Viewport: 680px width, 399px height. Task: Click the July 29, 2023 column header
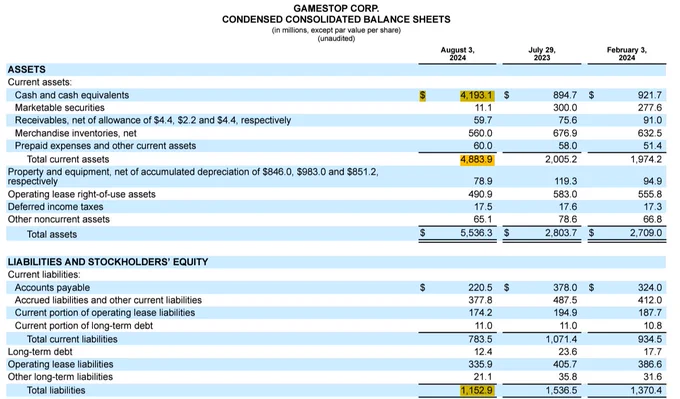click(542, 54)
